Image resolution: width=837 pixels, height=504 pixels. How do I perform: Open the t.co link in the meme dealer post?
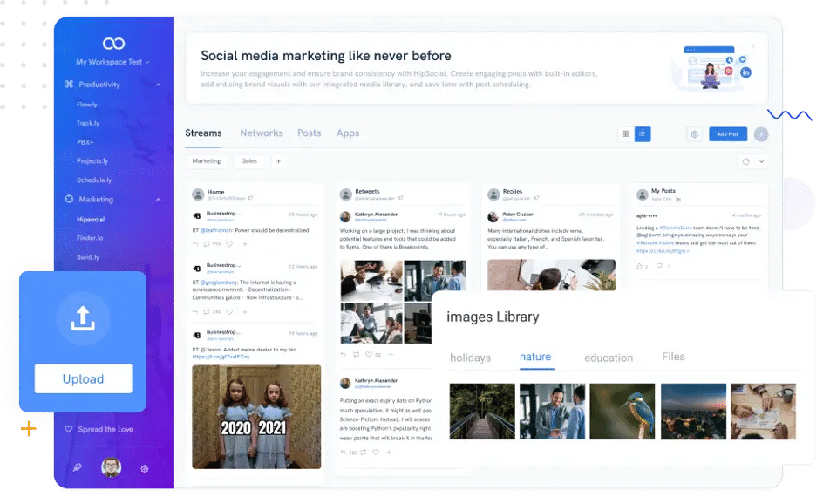(221, 357)
